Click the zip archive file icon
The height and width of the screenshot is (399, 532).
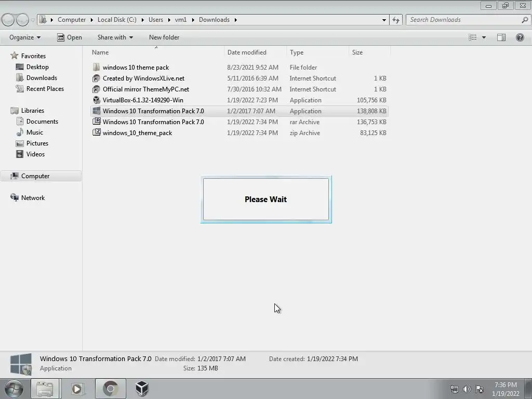96,132
